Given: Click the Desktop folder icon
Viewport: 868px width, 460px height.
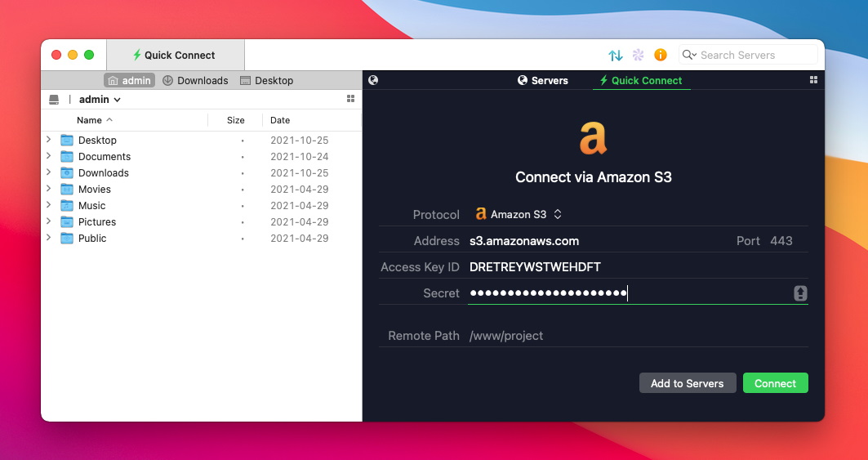Looking at the screenshot, I should [x=67, y=141].
